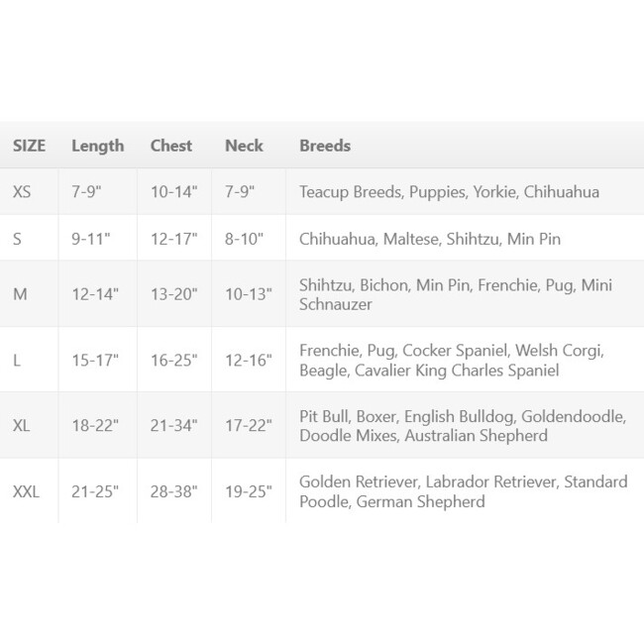Image resolution: width=644 pixels, height=644 pixels.
Task: Select the XL size row label
Action: 22,425
